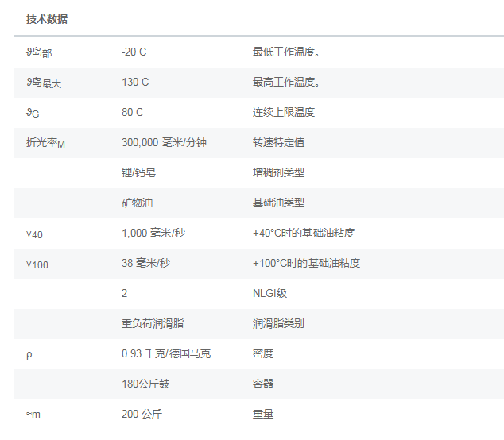Select the 130 C maximum temperature value
This screenshot has height=440, width=504.
[x=135, y=82]
